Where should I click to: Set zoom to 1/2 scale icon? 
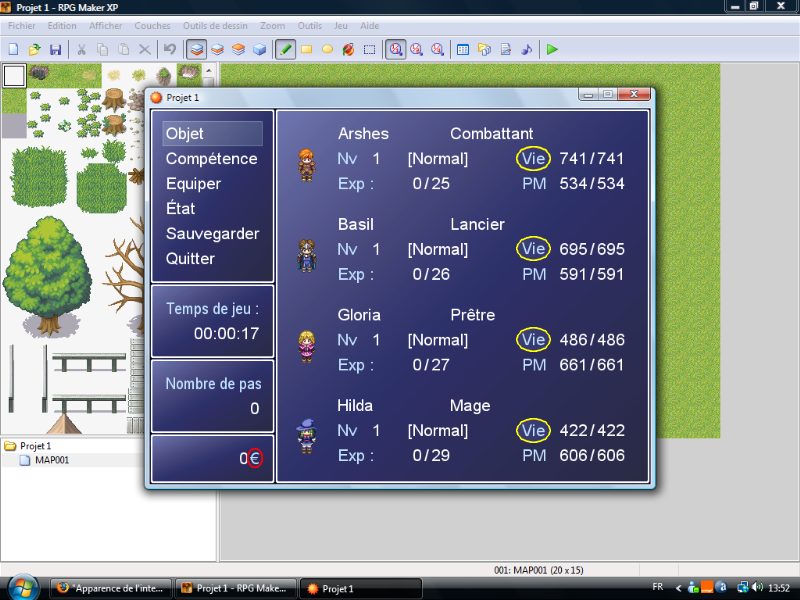tap(417, 49)
